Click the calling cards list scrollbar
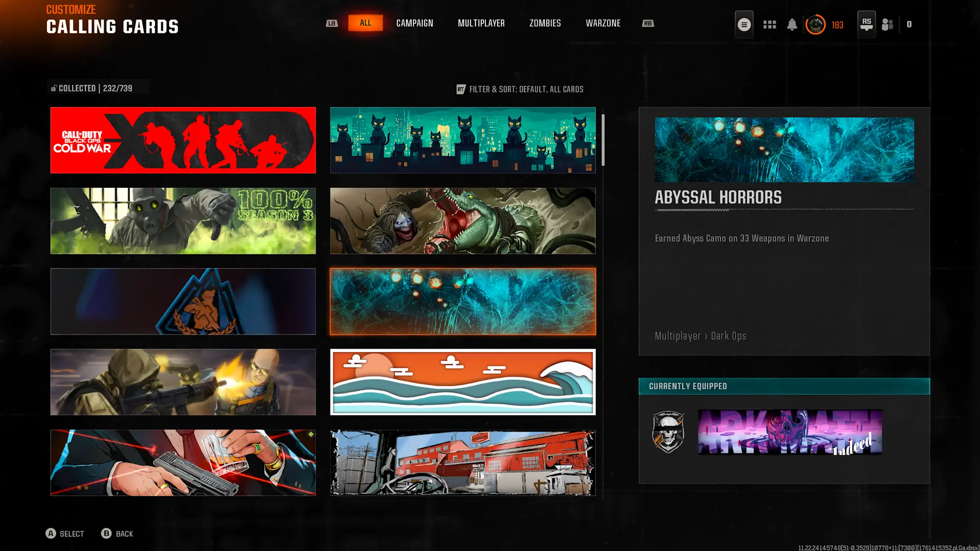Image resolution: width=980 pixels, height=551 pixels. pyautogui.click(x=603, y=140)
